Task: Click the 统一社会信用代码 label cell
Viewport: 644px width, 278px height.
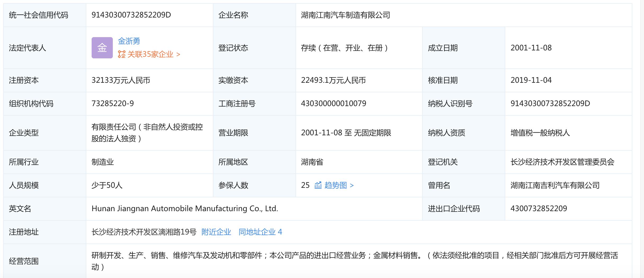Action: 45,15
